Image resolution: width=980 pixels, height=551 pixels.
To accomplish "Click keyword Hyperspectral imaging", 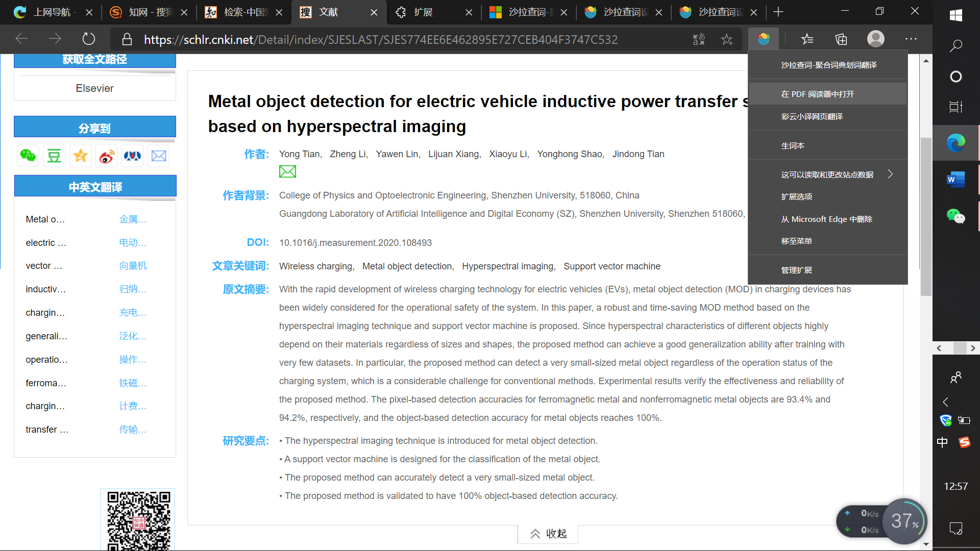I will (508, 266).
